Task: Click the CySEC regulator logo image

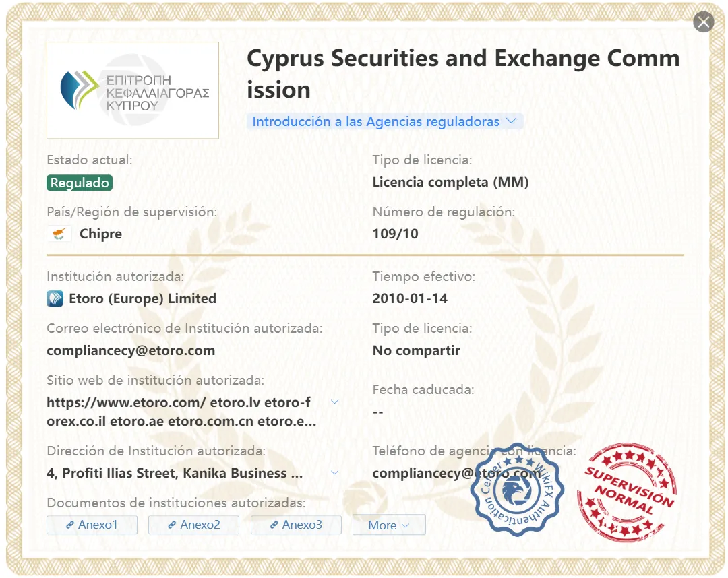Action: pyautogui.click(x=133, y=90)
